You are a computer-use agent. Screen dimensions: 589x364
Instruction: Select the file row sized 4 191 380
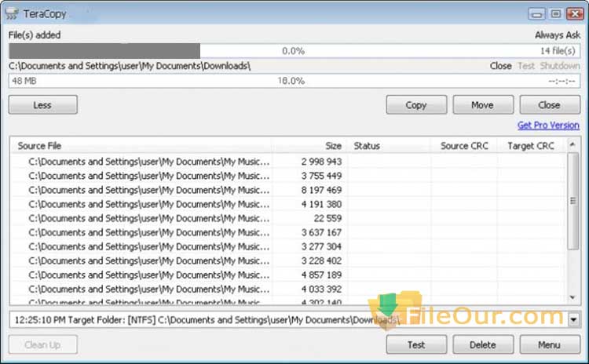click(x=288, y=205)
